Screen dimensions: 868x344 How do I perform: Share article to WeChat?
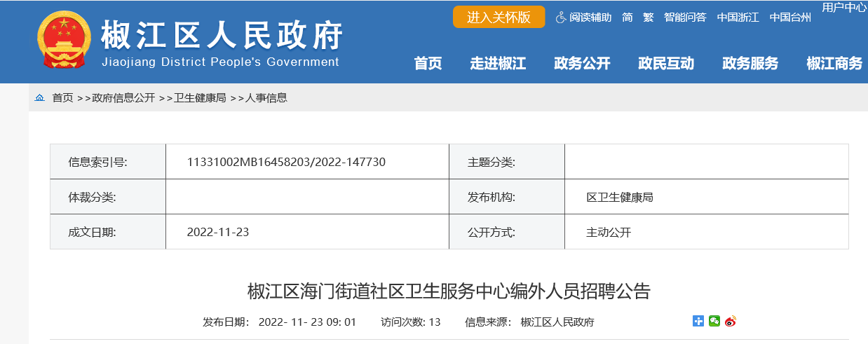[x=714, y=322]
